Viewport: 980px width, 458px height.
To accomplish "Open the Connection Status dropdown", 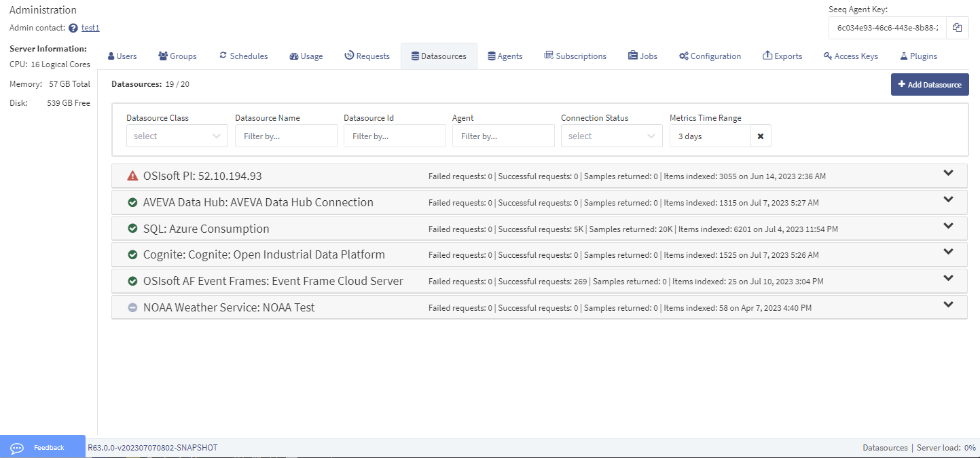I will (x=611, y=136).
